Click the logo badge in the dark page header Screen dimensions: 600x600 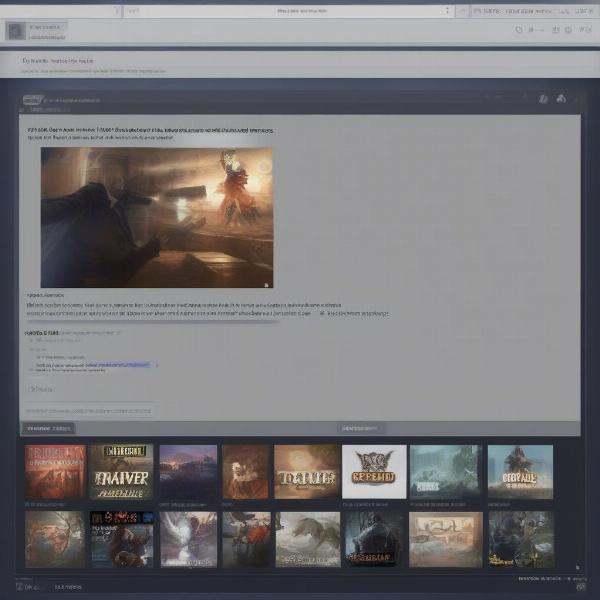click(32, 100)
